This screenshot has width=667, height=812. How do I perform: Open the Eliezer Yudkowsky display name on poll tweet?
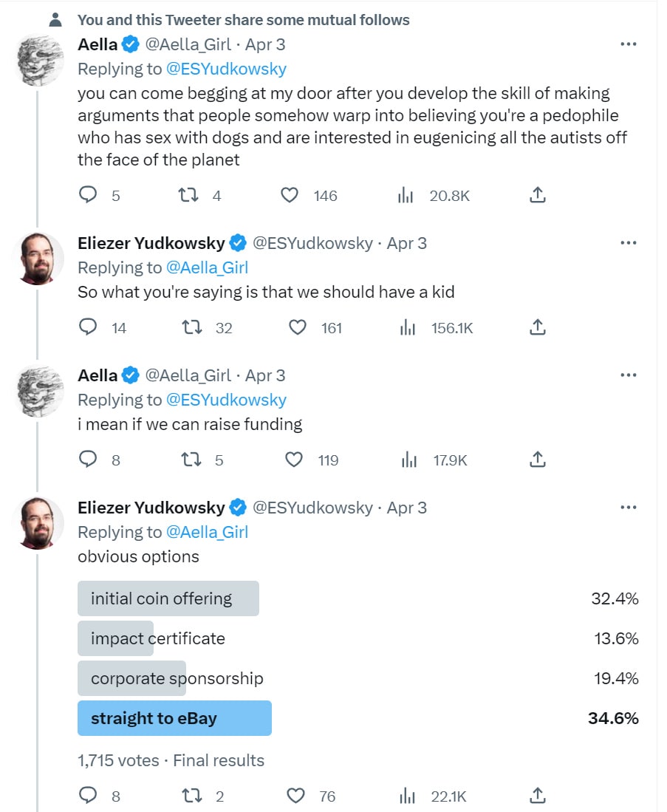(151, 508)
